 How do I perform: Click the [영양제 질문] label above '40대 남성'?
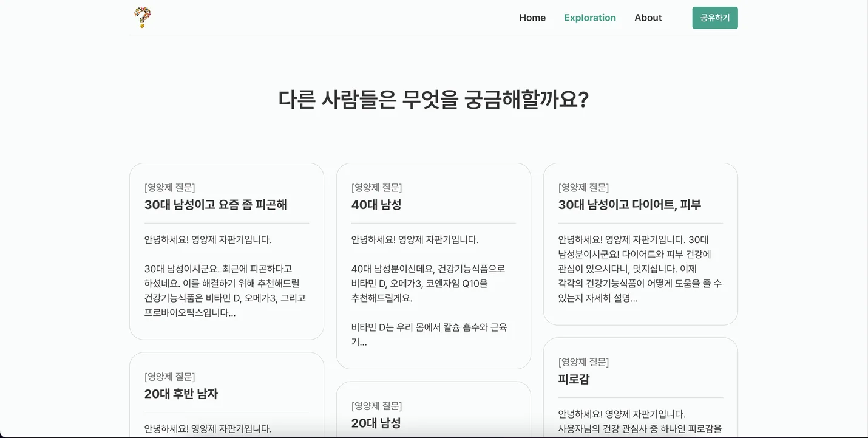[376, 187]
